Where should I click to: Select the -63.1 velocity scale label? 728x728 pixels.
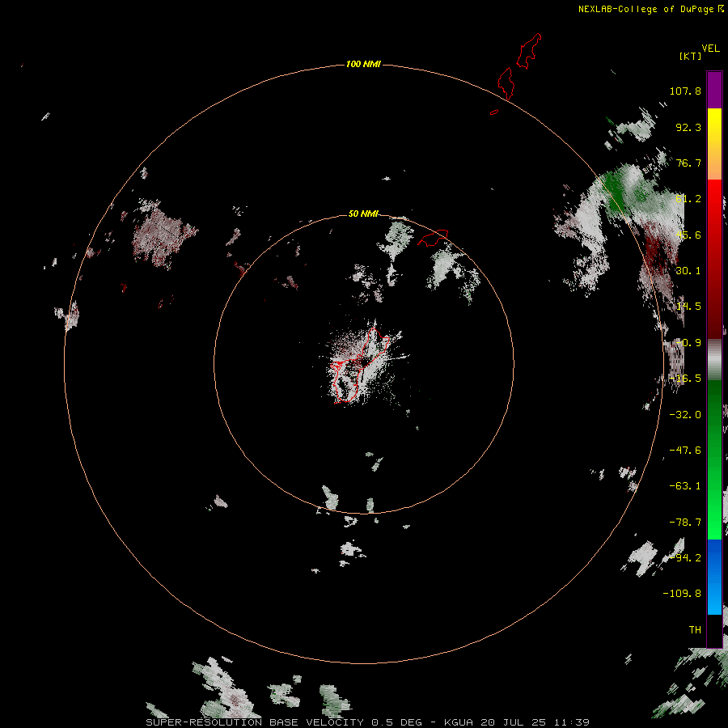685,486
